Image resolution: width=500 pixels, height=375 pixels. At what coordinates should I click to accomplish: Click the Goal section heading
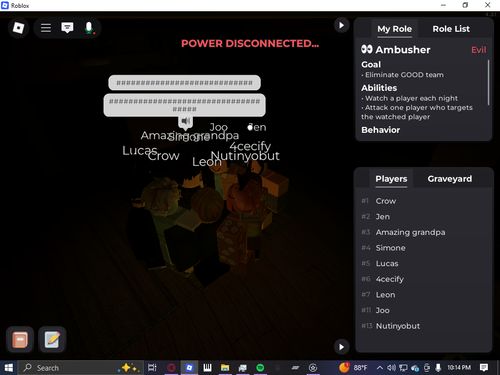pos(371,64)
